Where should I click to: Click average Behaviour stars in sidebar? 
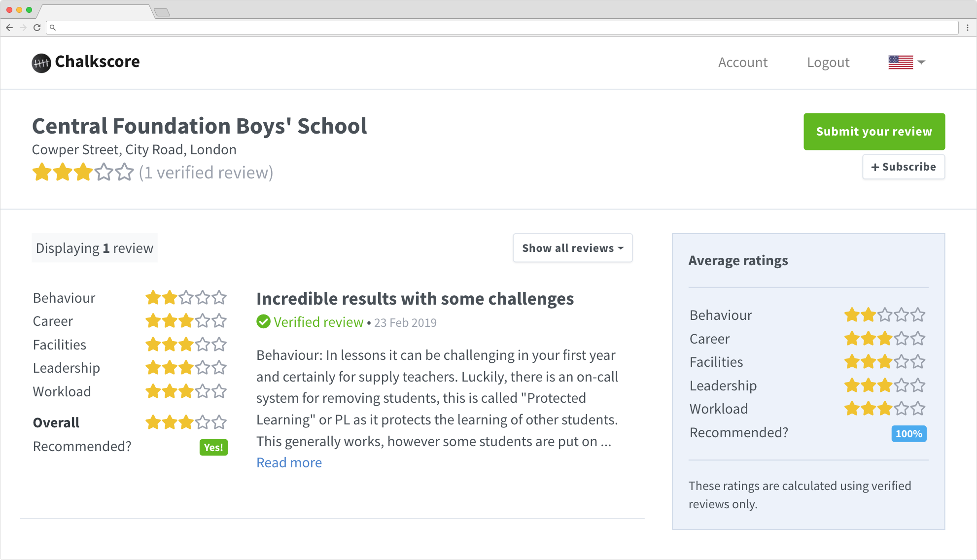tap(885, 315)
